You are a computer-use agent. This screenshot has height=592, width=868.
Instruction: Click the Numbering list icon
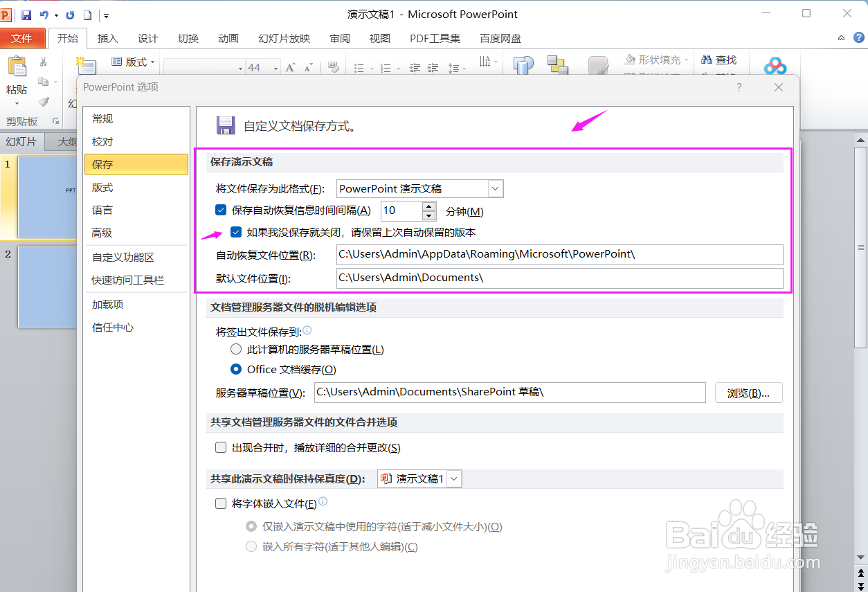pyautogui.click(x=386, y=68)
